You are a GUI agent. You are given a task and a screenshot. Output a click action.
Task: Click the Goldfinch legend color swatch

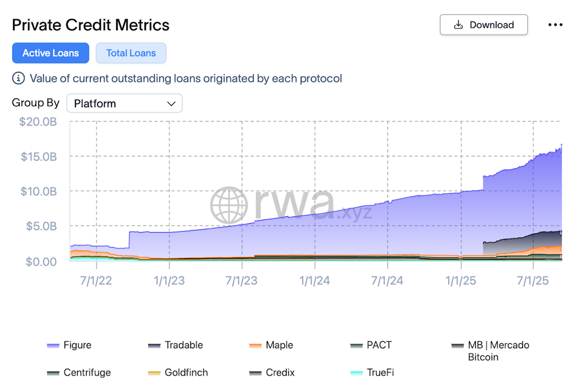pos(155,373)
